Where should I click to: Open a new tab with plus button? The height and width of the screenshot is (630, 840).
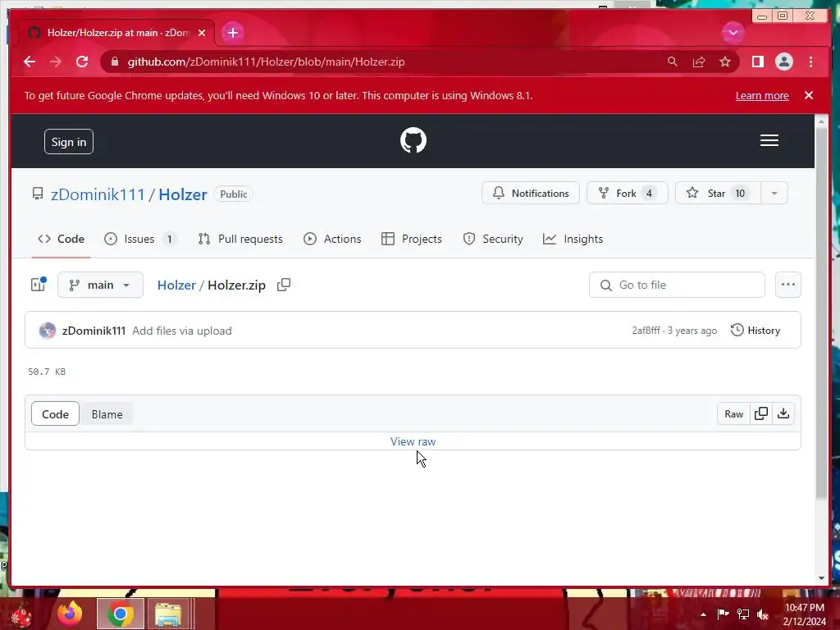(232, 33)
